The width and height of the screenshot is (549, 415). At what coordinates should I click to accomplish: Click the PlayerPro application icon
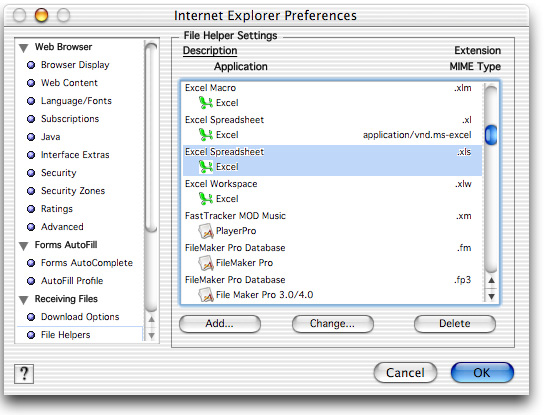click(206, 231)
